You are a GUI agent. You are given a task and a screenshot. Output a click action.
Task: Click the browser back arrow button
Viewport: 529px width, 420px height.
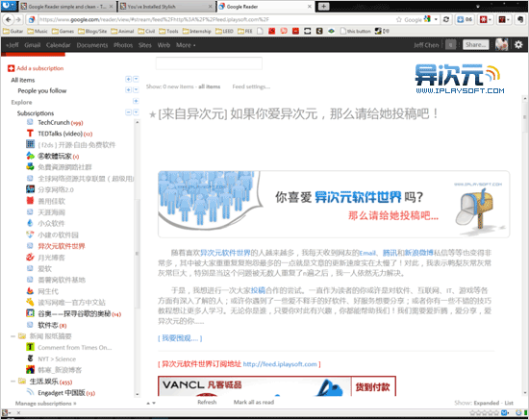tap(9, 19)
